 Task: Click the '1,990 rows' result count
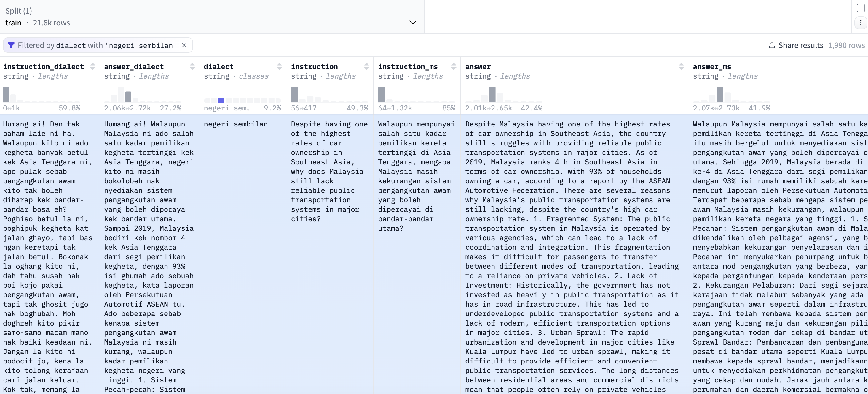846,45
